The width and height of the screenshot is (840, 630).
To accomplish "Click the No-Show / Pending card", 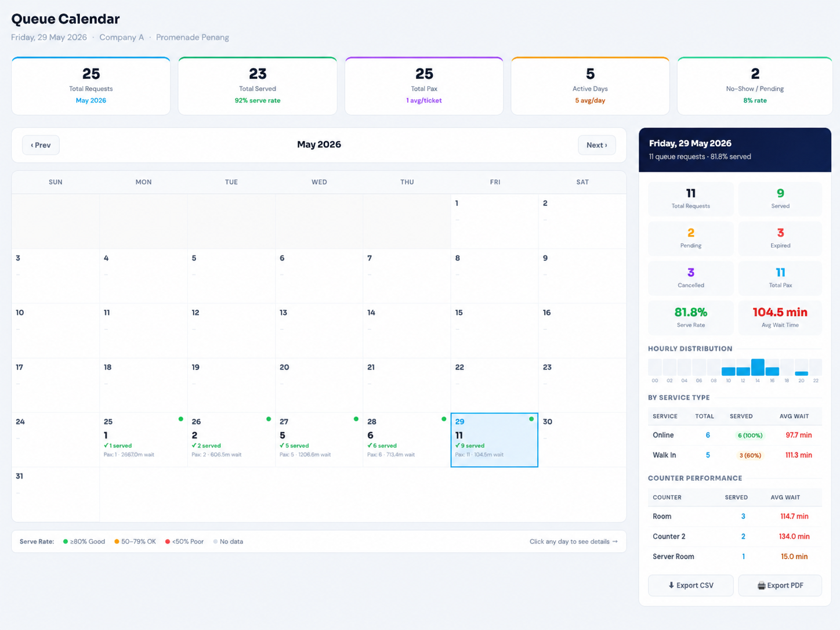I will point(755,86).
